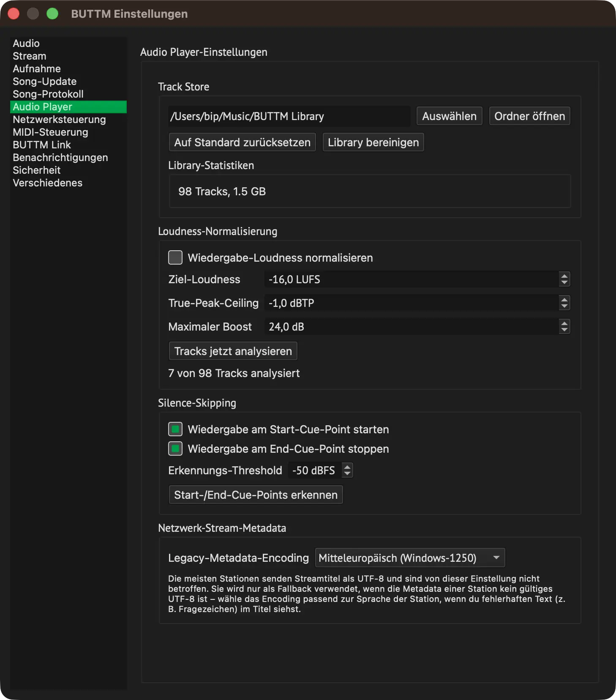Click the Auswählen button
Viewport: 616px width, 700px height.
(x=449, y=116)
